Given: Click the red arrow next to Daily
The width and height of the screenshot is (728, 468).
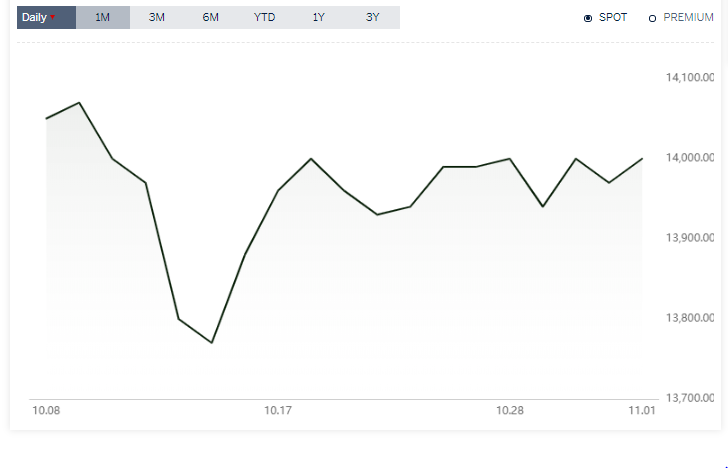Looking at the screenshot, I should pos(52,17).
